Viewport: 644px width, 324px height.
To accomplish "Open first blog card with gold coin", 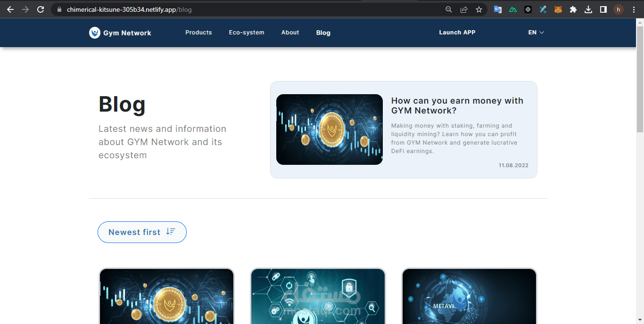I will click(x=167, y=296).
